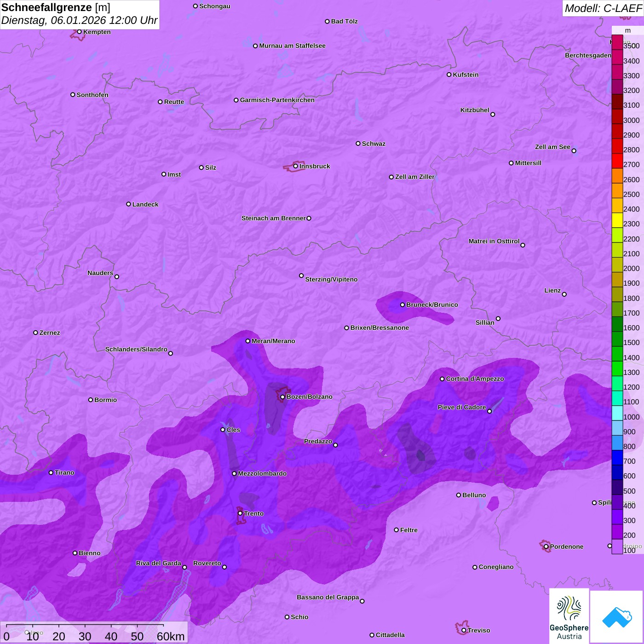The width and height of the screenshot is (644, 644).
Task: Click the Bruneck/Brunico marker
Action: 402,305
